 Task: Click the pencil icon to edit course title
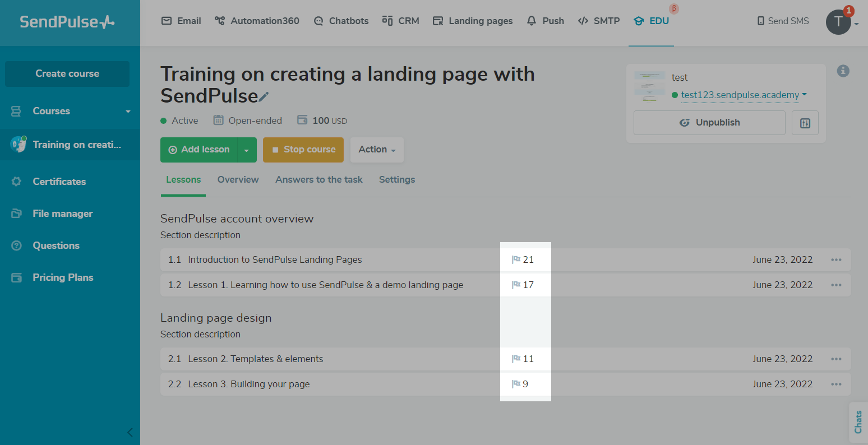tap(264, 97)
